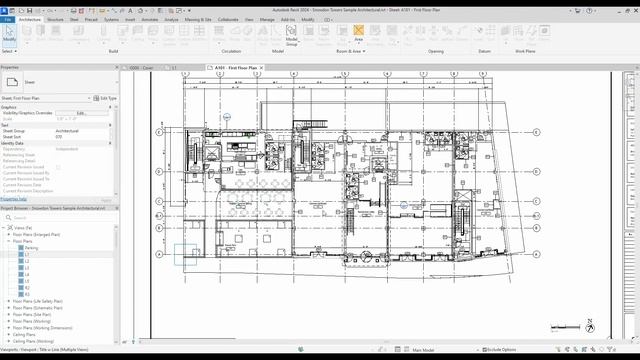
Task: Expand Floor Plans (Working Dimensions) node
Action: [x=9, y=328]
